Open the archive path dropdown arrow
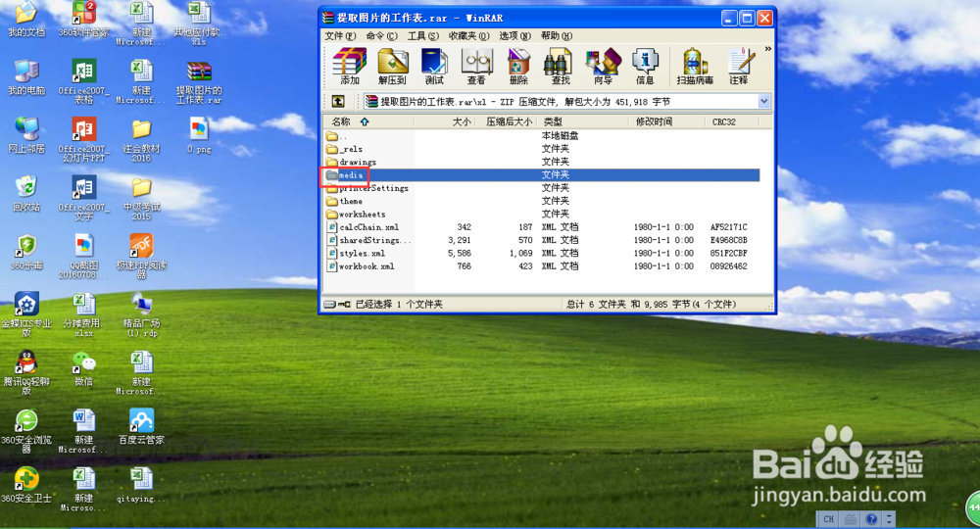The width and height of the screenshot is (980, 529). point(763,101)
